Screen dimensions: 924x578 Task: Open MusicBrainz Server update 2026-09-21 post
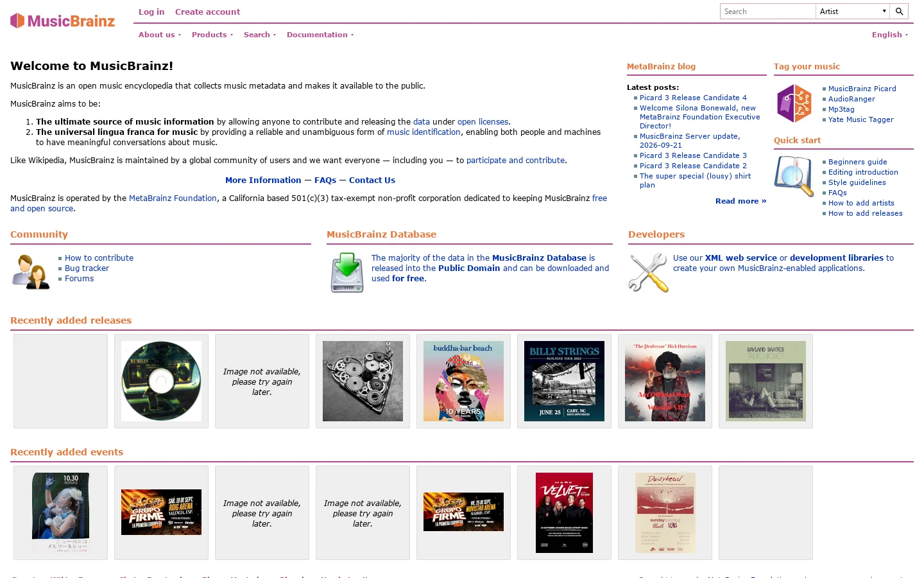[690, 141]
